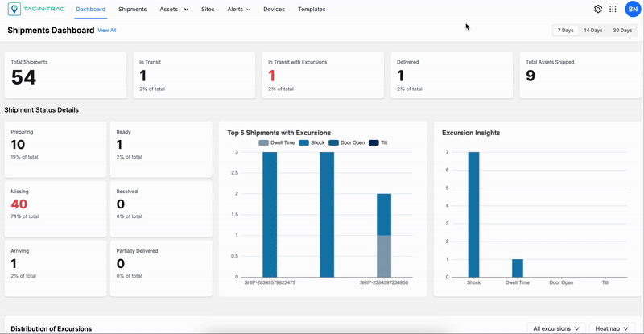Open the Devices tab

pyautogui.click(x=274, y=10)
